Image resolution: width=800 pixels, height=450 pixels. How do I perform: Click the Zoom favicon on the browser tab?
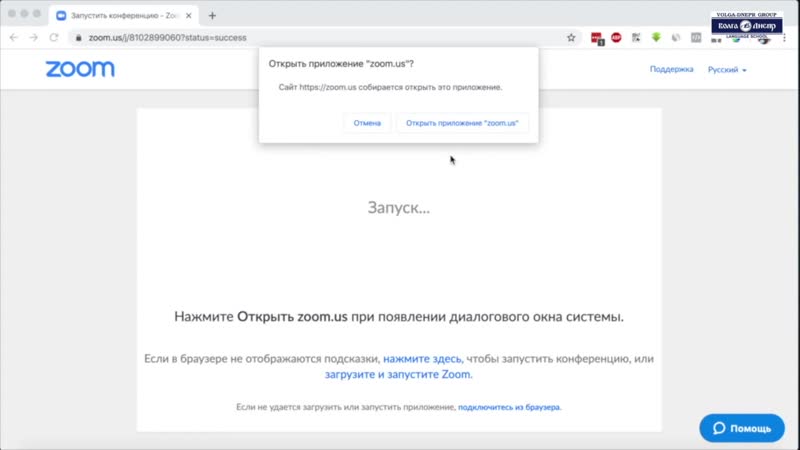click(61, 16)
